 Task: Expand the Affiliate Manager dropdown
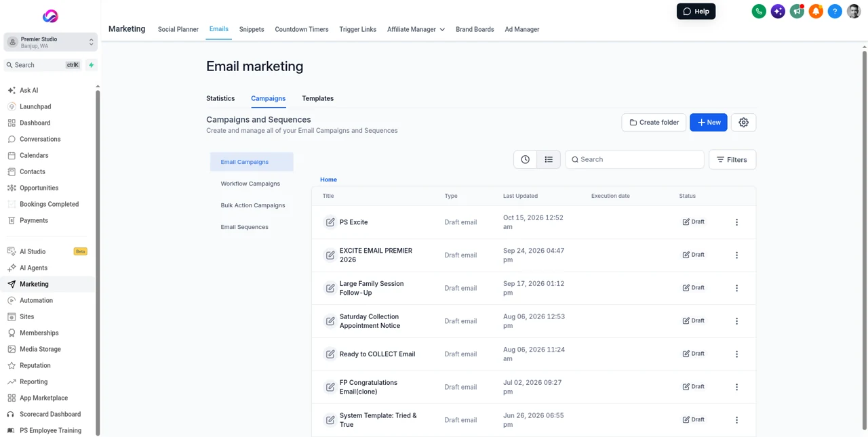tap(416, 30)
